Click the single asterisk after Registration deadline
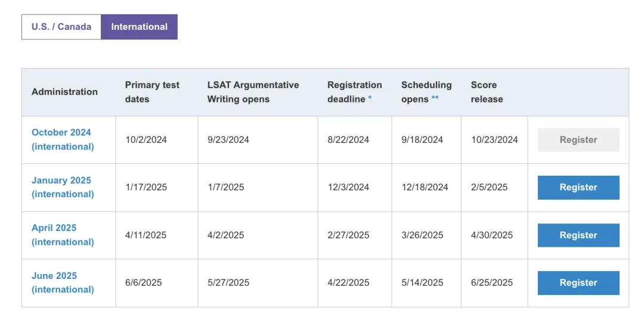Image resolution: width=644 pixels, height=320 pixels. 370,99
